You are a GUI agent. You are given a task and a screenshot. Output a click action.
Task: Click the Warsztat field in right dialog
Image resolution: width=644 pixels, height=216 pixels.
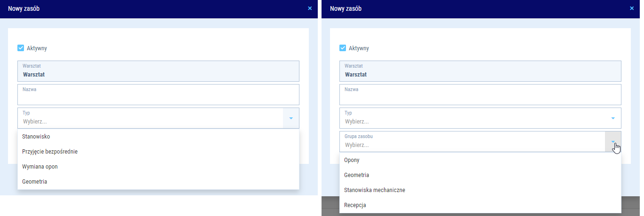[x=480, y=71]
